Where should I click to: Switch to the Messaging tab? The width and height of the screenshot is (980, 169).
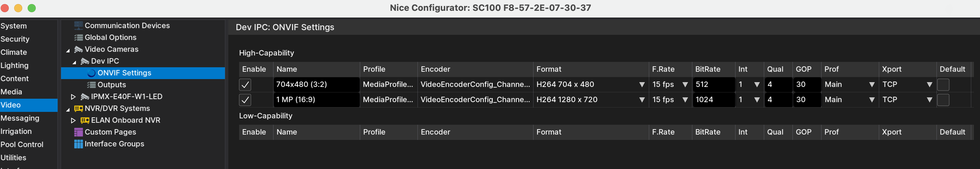[20, 118]
